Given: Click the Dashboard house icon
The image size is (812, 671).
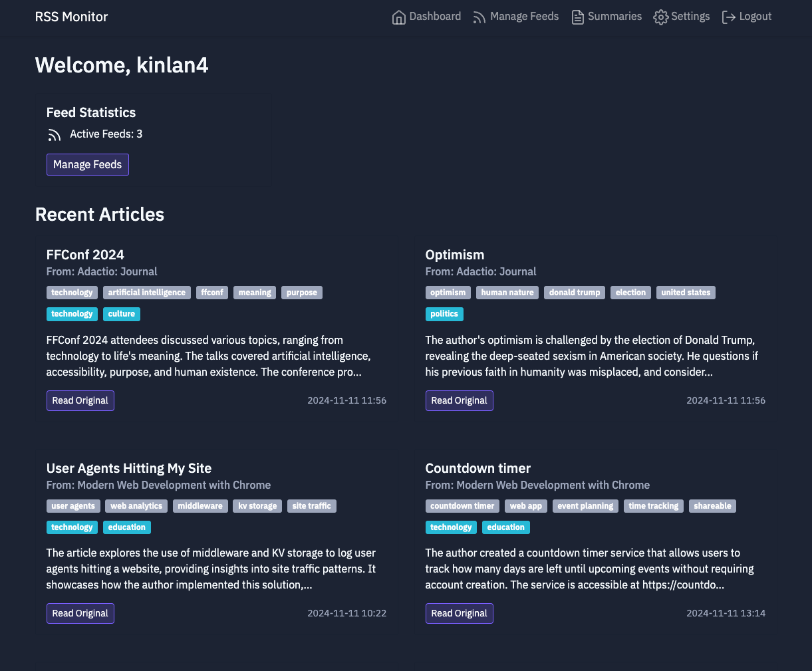Looking at the screenshot, I should 399,17.
